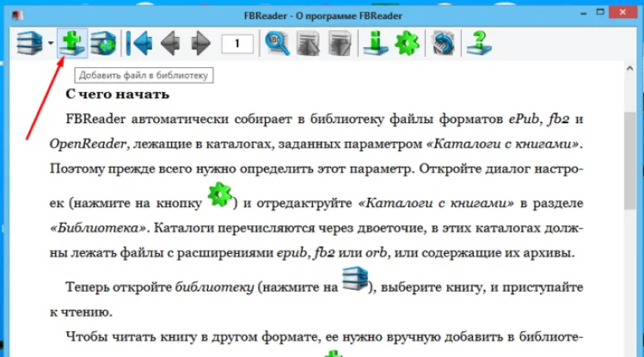Open text search magnifier icon

tap(278, 43)
